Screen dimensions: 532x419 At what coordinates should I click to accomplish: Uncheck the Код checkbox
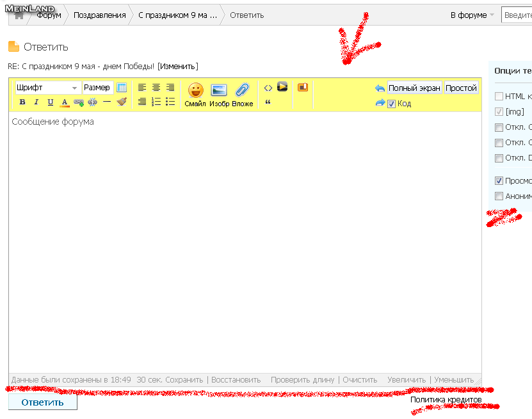(x=391, y=104)
